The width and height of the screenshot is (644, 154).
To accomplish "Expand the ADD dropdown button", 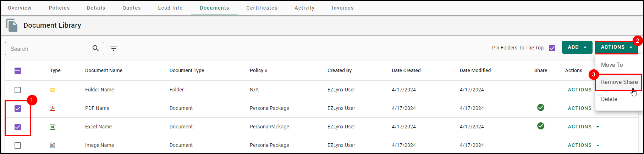I will click(x=577, y=47).
